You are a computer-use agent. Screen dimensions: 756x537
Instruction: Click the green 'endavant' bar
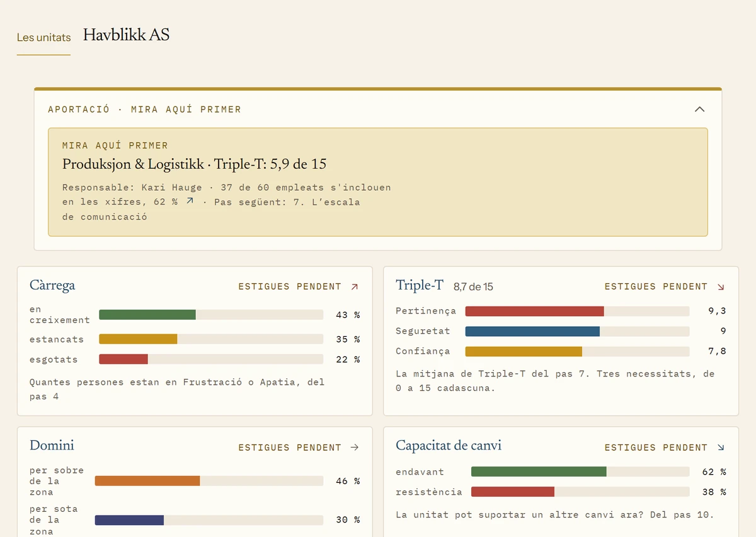click(539, 472)
